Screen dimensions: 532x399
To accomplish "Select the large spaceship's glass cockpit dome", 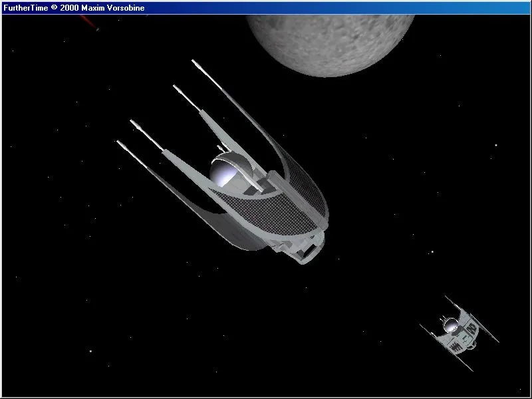I will tap(223, 173).
